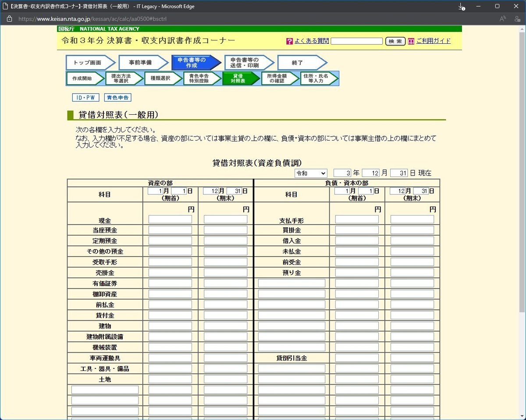Image resolution: width=526 pixels, height=420 pixels.
Task: Click first blank asset name field below 土地
Action: (x=105, y=390)
